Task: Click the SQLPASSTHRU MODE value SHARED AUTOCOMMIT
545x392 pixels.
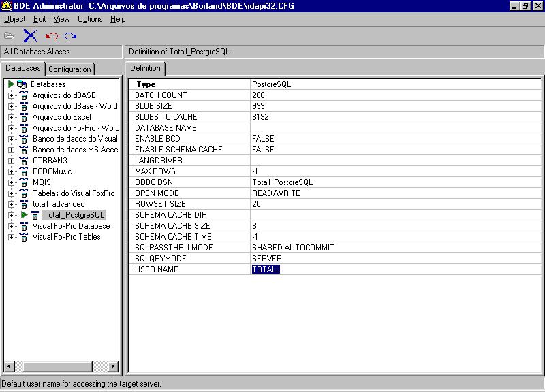Action: 293,248
